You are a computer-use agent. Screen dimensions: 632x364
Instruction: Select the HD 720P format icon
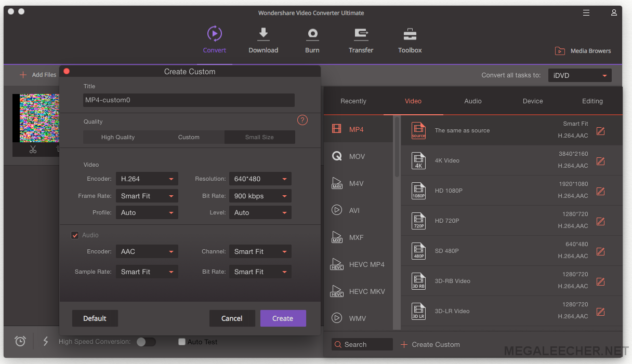pyautogui.click(x=418, y=221)
